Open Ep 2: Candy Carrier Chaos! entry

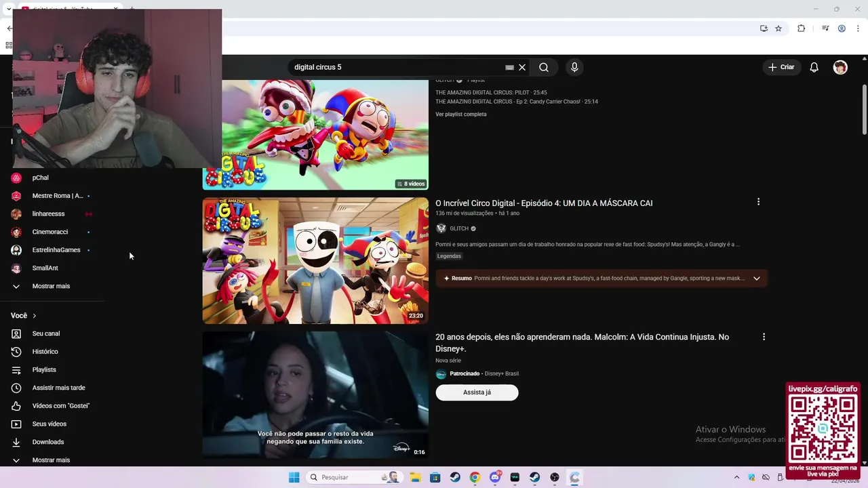tap(517, 102)
